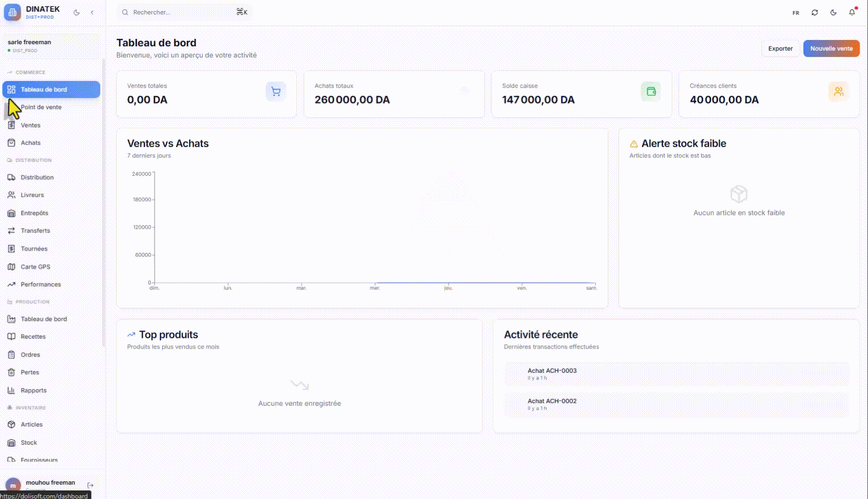Click the empty box icon in stock alert

738,194
